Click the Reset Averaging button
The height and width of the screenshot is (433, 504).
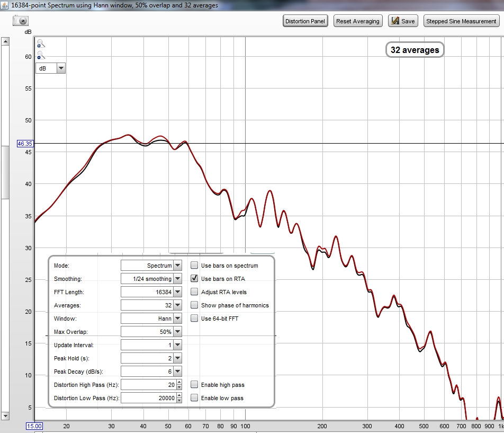click(358, 21)
